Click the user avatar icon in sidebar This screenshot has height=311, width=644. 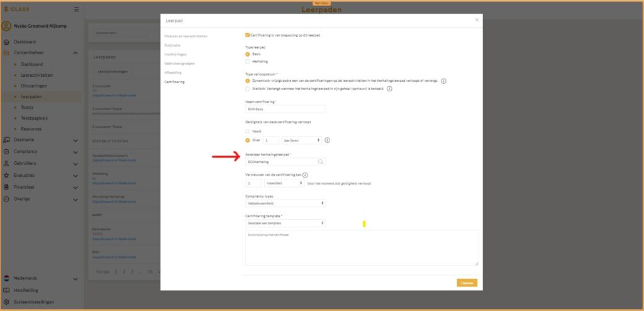pos(6,26)
